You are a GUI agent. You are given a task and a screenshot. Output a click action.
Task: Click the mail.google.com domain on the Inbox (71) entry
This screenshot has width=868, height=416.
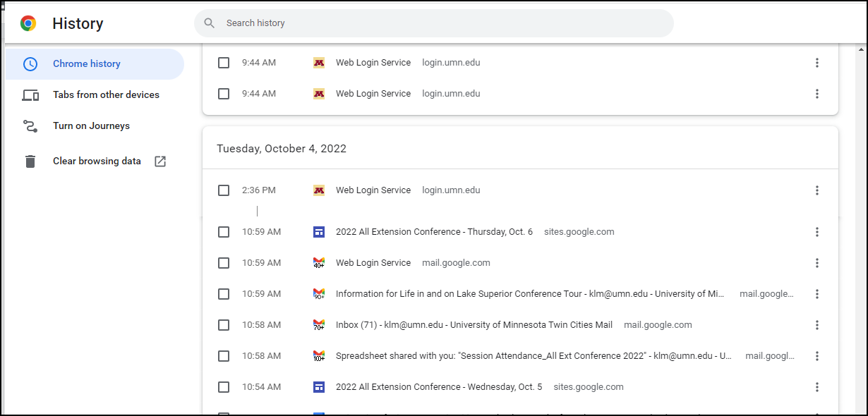point(658,325)
